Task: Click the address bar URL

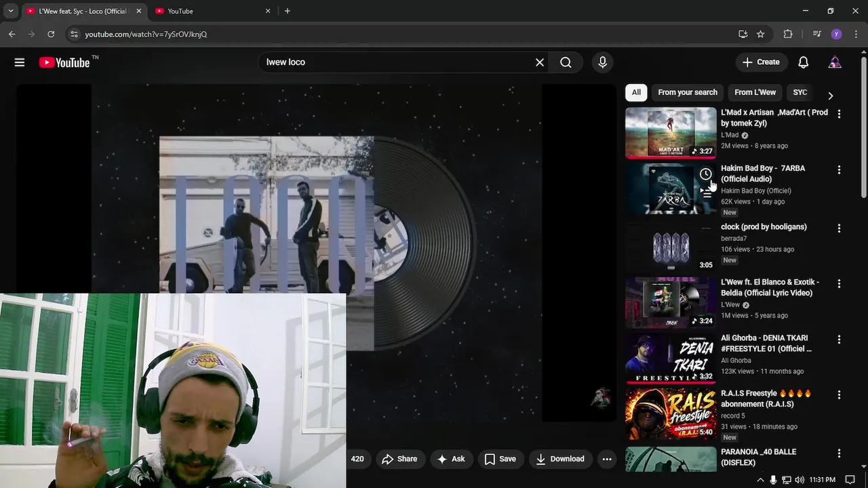Action: pyautogui.click(x=146, y=34)
